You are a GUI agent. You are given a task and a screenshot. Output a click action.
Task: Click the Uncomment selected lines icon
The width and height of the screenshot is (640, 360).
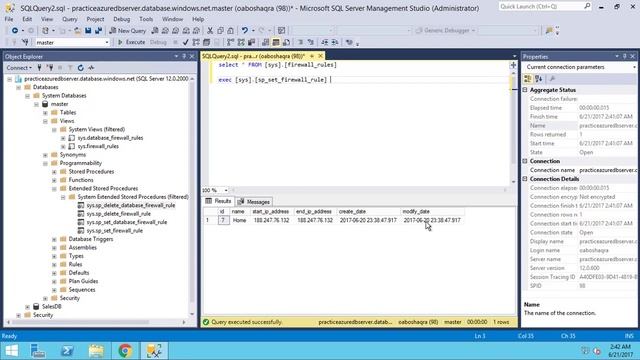[311, 42]
